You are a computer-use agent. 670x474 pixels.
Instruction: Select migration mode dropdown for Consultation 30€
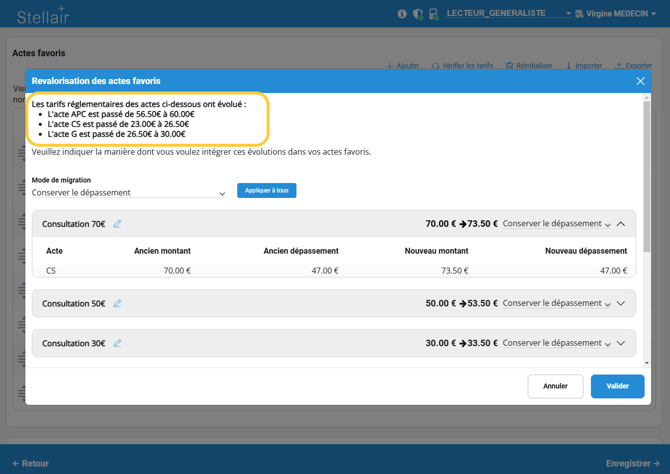(x=556, y=343)
